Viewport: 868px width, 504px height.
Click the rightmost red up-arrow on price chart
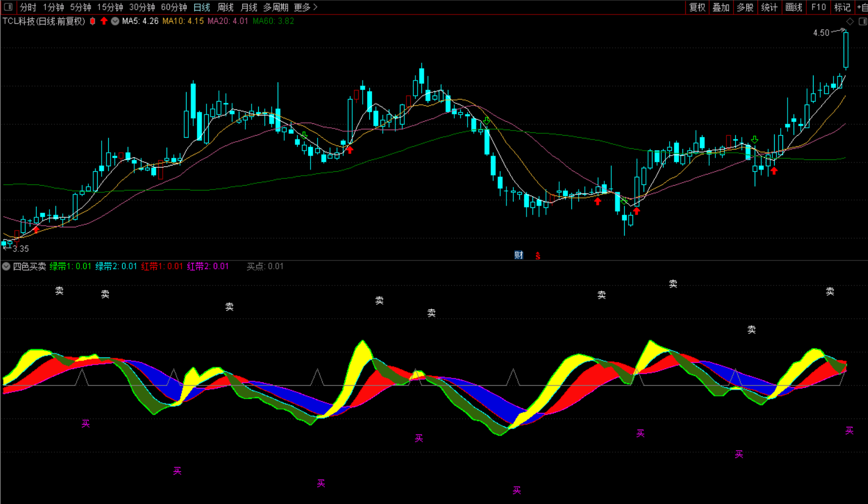774,171
